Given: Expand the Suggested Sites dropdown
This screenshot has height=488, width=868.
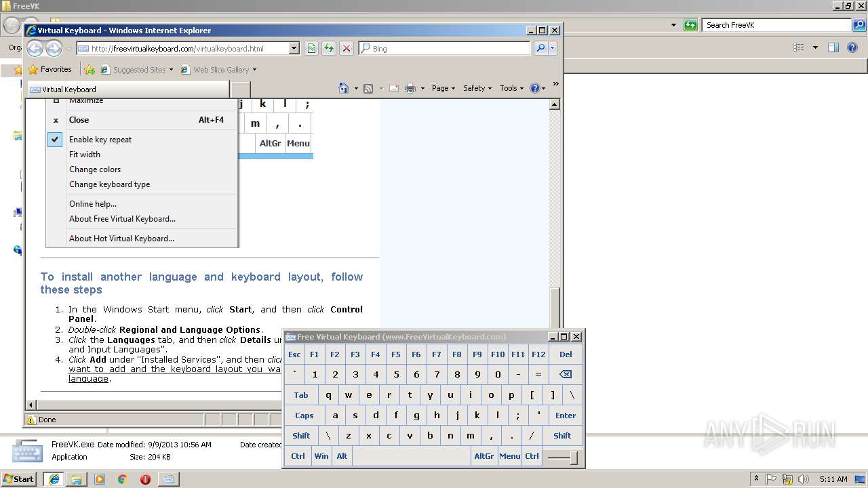Looking at the screenshot, I should coord(171,70).
